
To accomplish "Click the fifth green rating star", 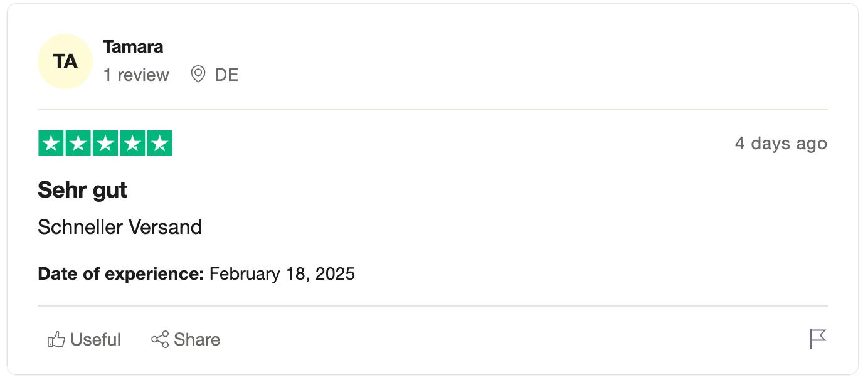I will pyautogui.click(x=160, y=144).
